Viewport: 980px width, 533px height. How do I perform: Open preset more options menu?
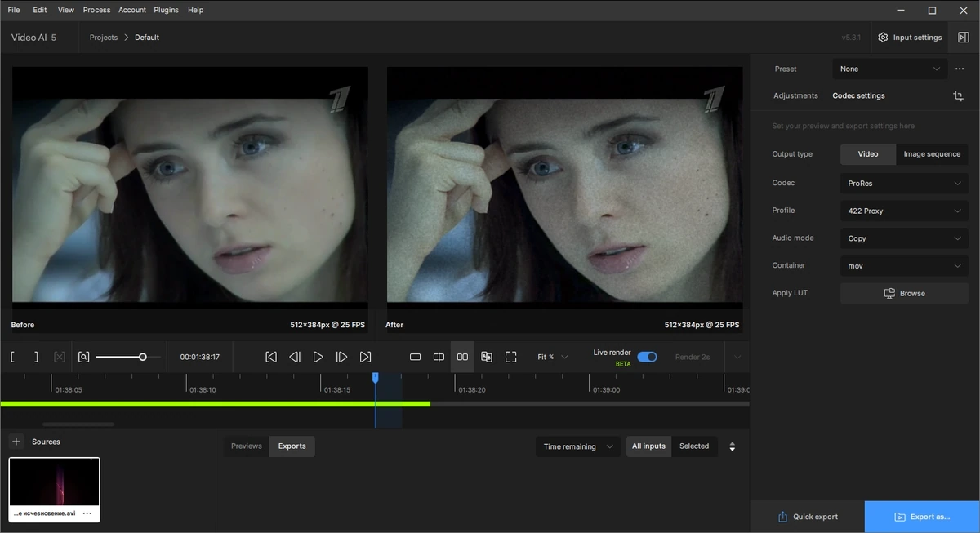click(960, 69)
